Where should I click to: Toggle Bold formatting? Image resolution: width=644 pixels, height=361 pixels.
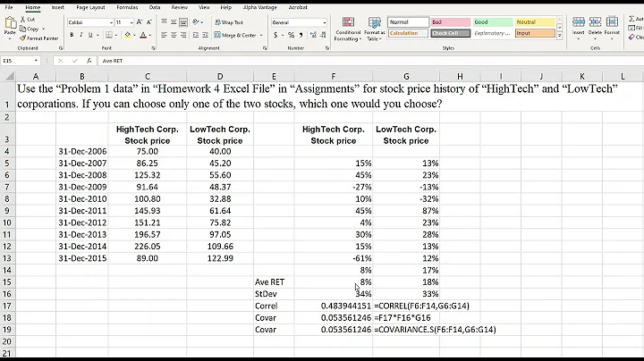[72, 35]
